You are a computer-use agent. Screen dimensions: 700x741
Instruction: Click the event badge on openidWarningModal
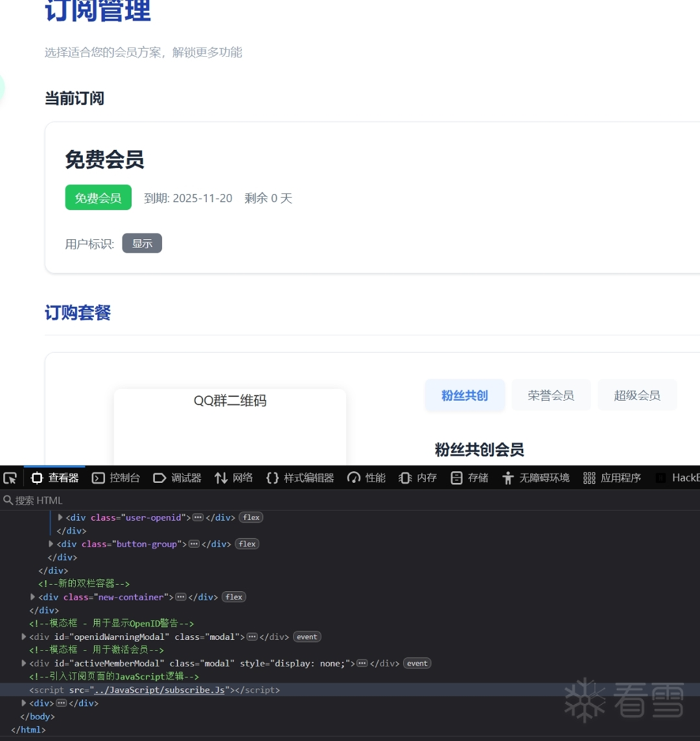(307, 636)
